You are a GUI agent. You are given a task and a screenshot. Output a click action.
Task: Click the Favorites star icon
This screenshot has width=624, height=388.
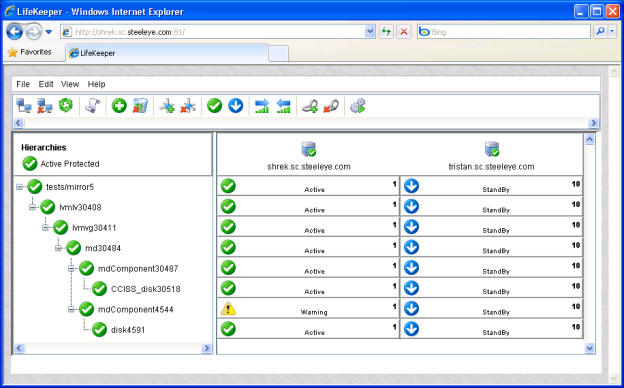(x=13, y=52)
